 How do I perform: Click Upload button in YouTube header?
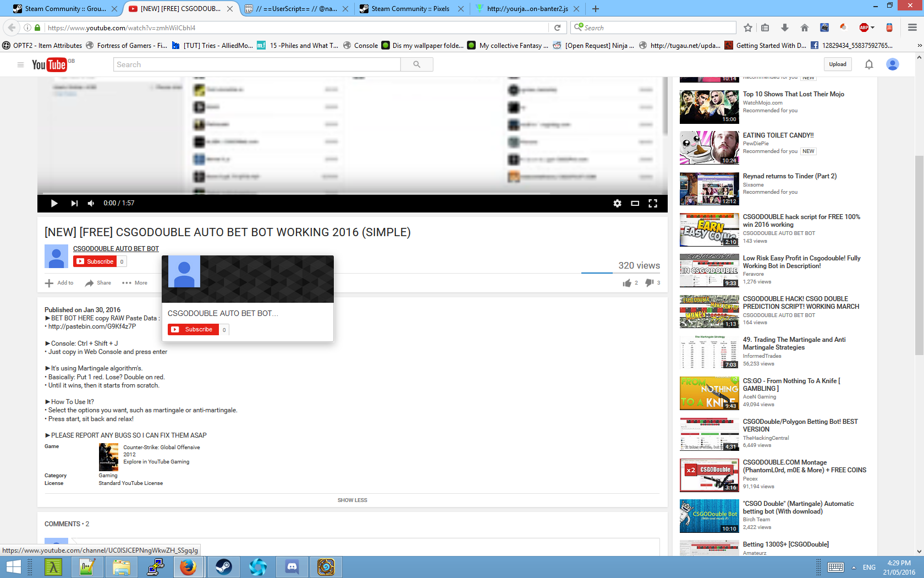(838, 64)
